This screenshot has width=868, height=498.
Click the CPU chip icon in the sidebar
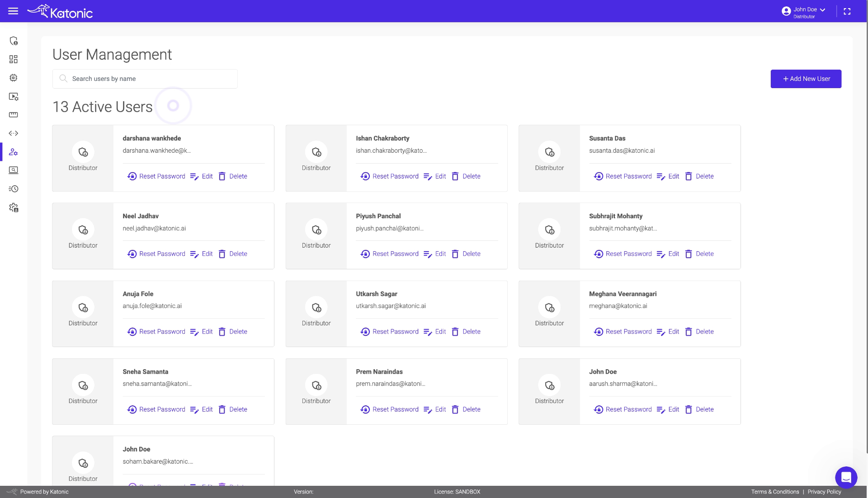pyautogui.click(x=14, y=78)
